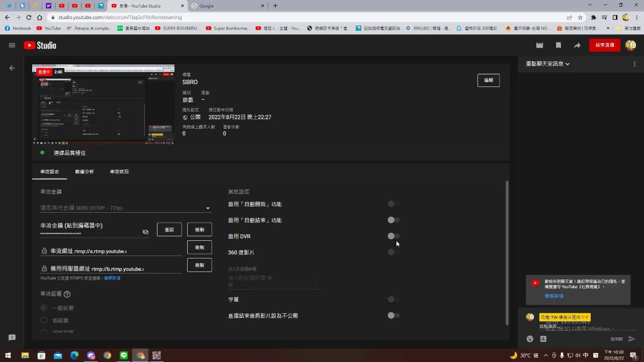Open File Explorer from the taskbar

pos(25,355)
